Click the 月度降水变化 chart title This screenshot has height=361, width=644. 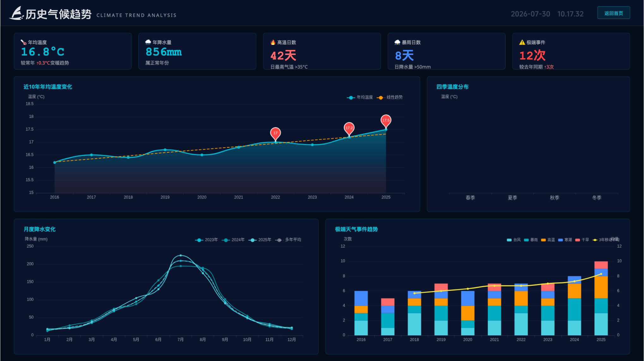[x=39, y=229]
